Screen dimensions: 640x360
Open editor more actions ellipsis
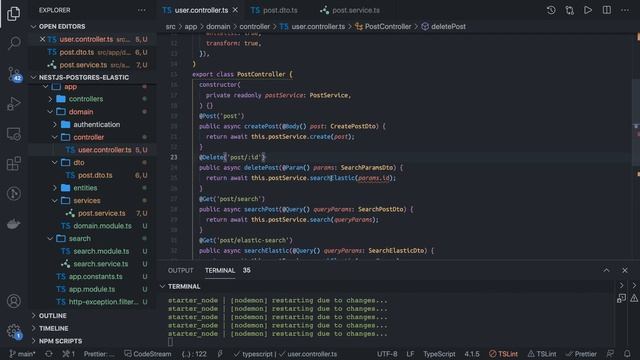625,10
